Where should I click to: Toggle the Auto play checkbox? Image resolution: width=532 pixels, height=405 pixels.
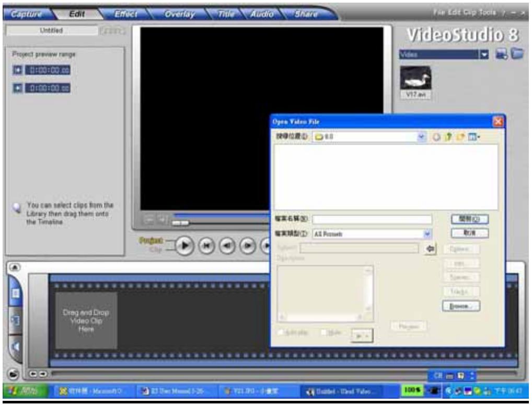(281, 333)
